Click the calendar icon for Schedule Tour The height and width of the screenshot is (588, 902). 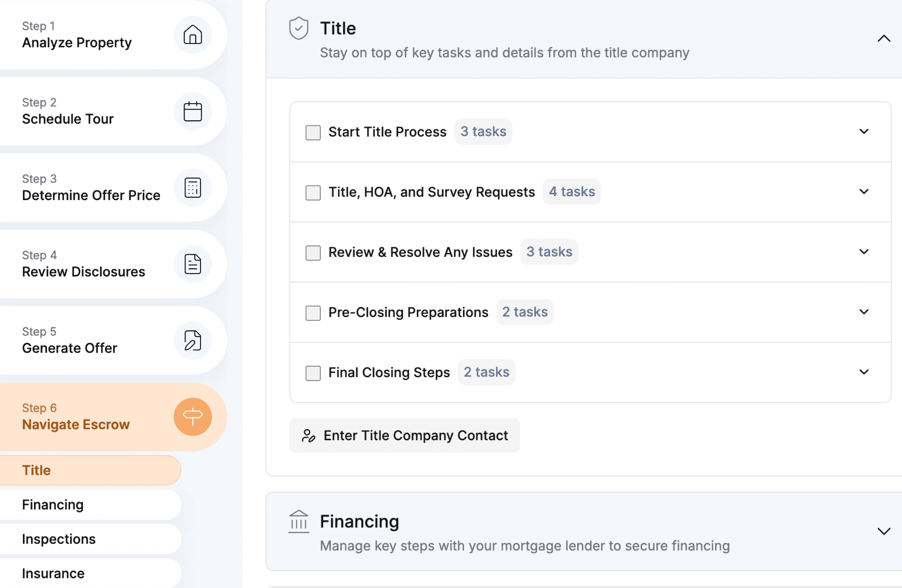pyautogui.click(x=193, y=111)
